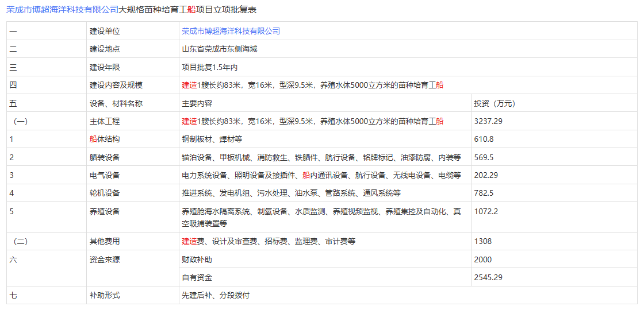This screenshot has height=310, width=644.
Task: Click the description starting with 电力系统设备
Action: (321, 176)
